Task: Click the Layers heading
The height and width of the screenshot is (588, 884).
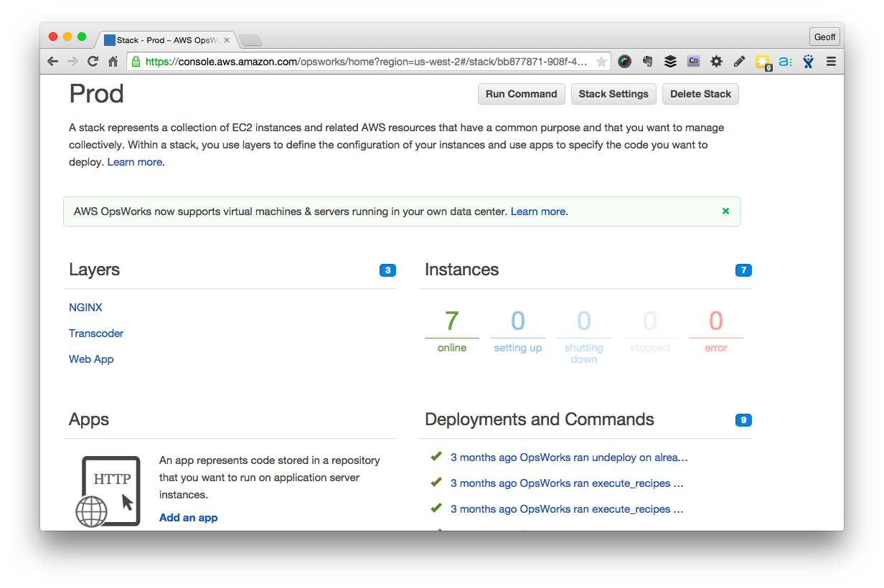Action: point(94,270)
